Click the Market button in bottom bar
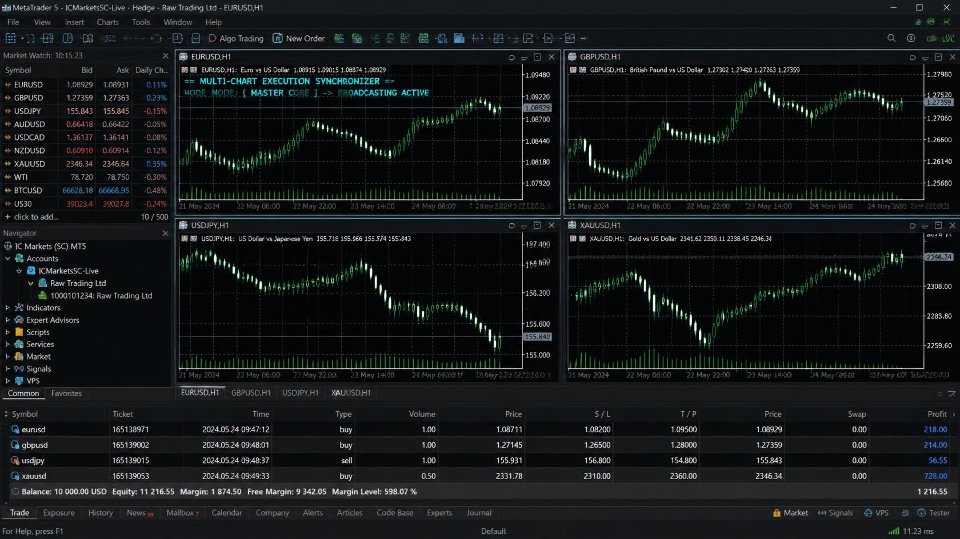The image size is (960, 539). pos(790,513)
